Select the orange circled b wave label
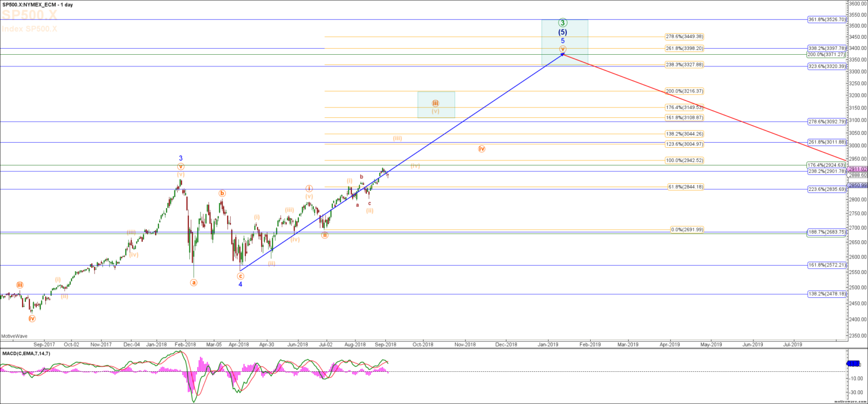The width and height of the screenshot is (868, 404). coord(221,193)
